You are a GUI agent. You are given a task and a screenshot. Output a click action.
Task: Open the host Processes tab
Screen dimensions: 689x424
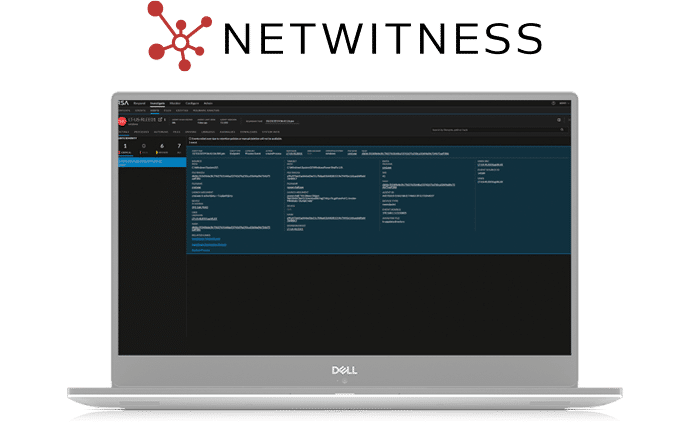click(x=141, y=132)
